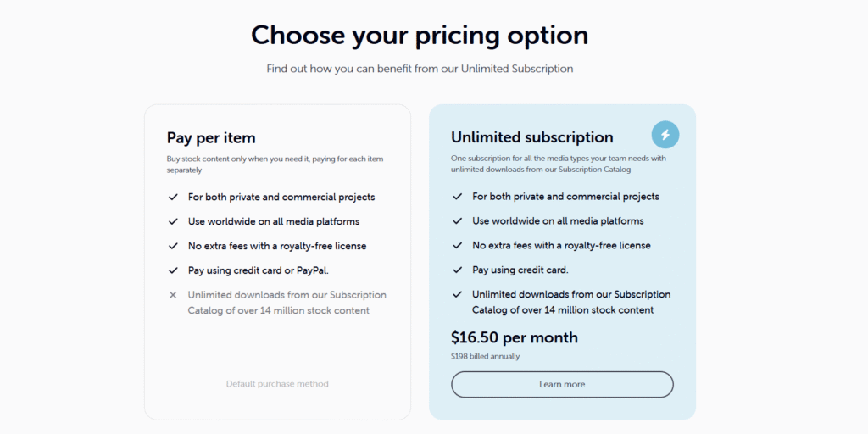Screen dimensions: 868x434
Task: Click first checkmark in Unlimited subscription card
Action: tap(457, 197)
